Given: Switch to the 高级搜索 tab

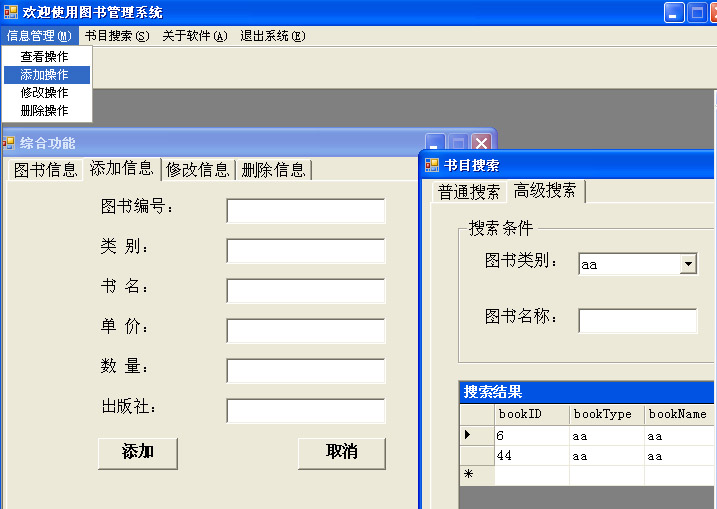Looking at the screenshot, I should [x=545, y=191].
